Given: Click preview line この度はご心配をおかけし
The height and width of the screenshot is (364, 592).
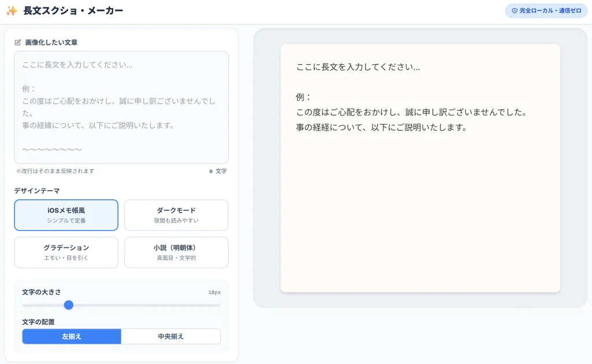Looking at the screenshot, I should (x=411, y=113).
